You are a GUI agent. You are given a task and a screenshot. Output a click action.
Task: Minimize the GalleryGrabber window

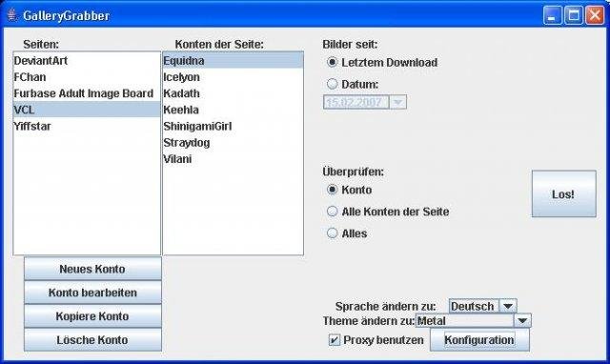552,16
